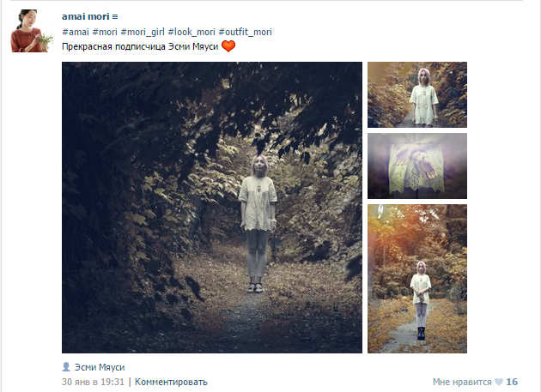Click the amai mori group name
The height and width of the screenshot is (392, 541).
point(86,16)
